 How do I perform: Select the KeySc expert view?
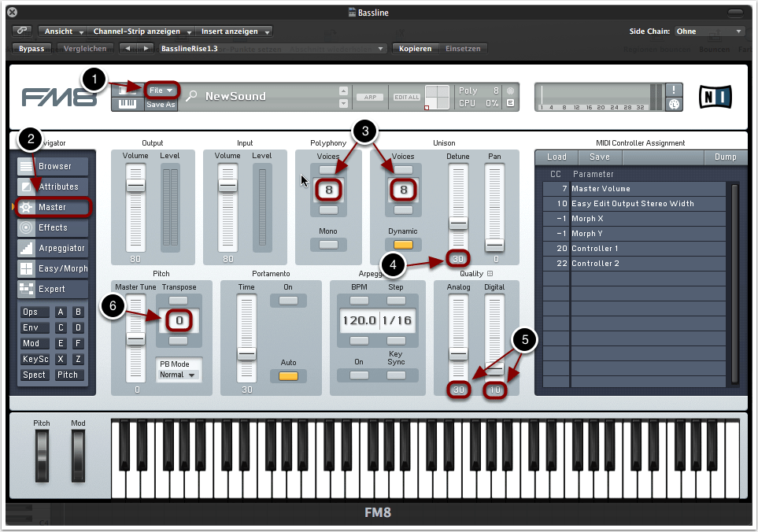tap(34, 359)
